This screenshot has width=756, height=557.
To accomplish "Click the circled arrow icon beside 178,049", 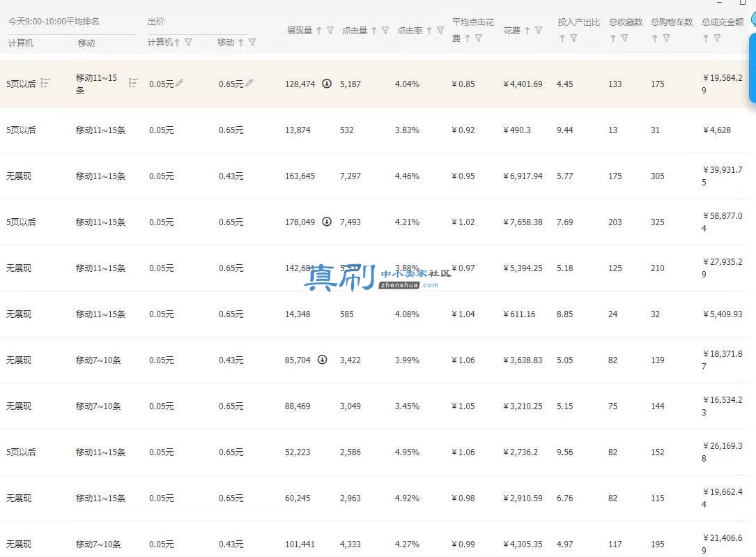I will 327,222.
